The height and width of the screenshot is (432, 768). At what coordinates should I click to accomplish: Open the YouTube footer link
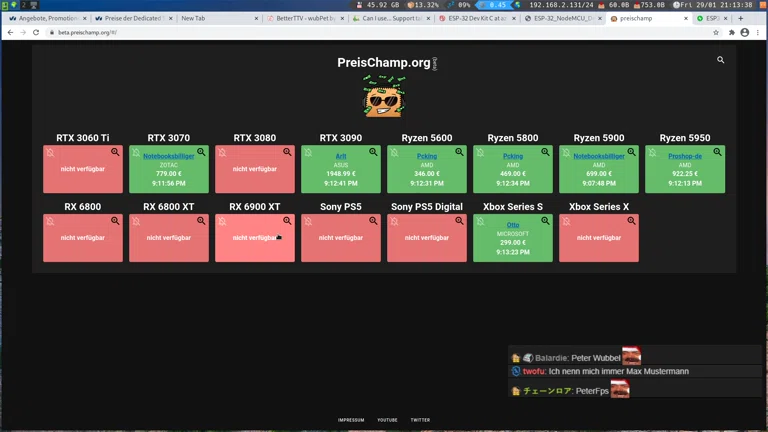(x=387, y=420)
